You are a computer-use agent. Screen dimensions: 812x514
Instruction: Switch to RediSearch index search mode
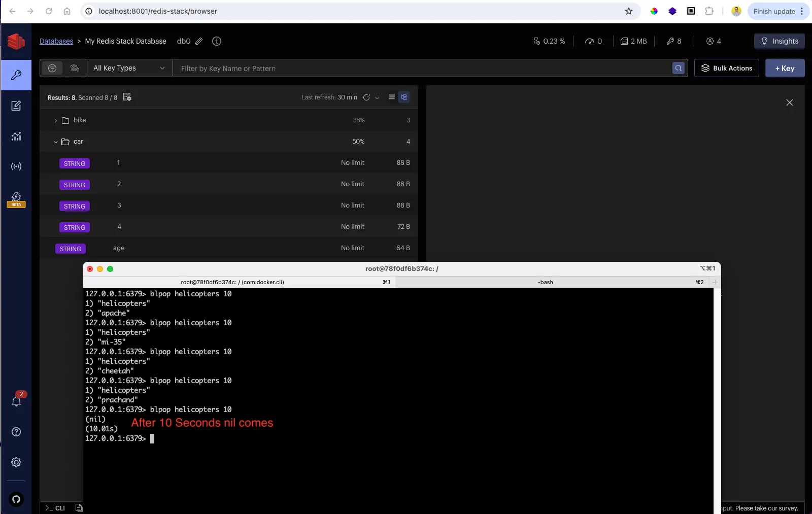pyautogui.click(x=75, y=68)
